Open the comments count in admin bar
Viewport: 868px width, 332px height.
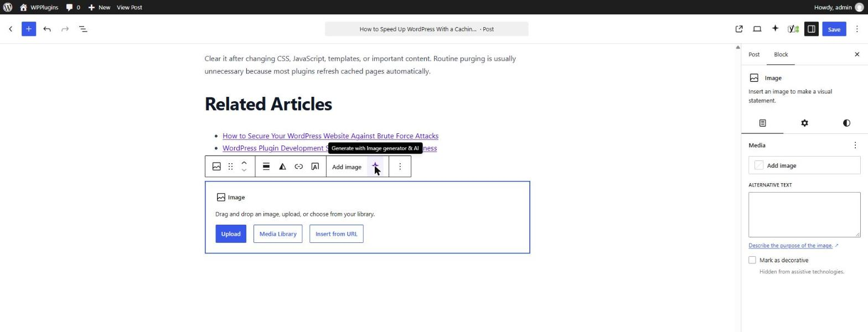(x=73, y=7)
